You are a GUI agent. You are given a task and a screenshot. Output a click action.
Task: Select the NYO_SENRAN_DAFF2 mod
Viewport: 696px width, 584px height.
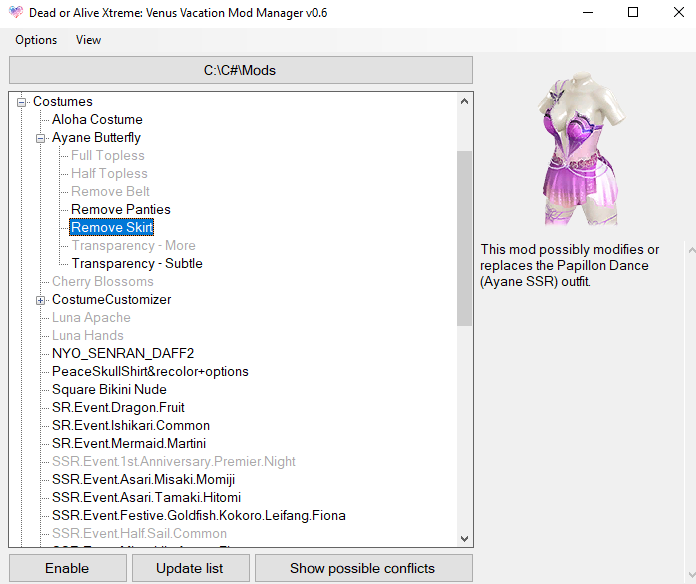123,353
